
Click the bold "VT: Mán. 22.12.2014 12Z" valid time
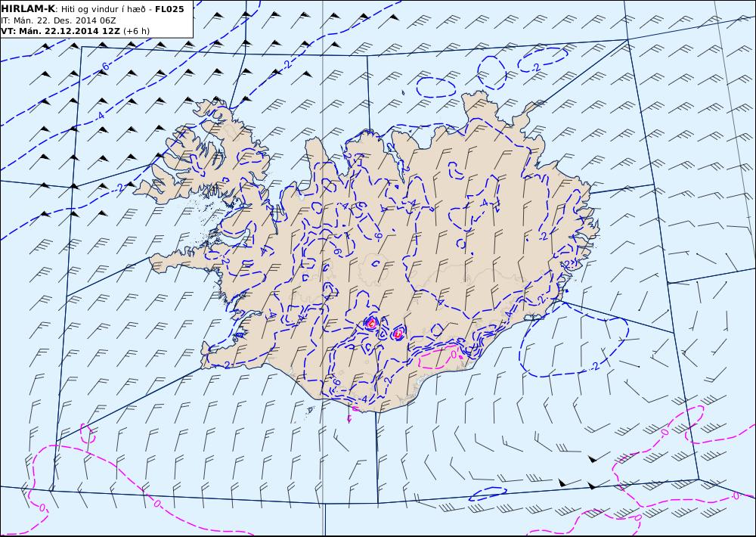coord(60,31)
